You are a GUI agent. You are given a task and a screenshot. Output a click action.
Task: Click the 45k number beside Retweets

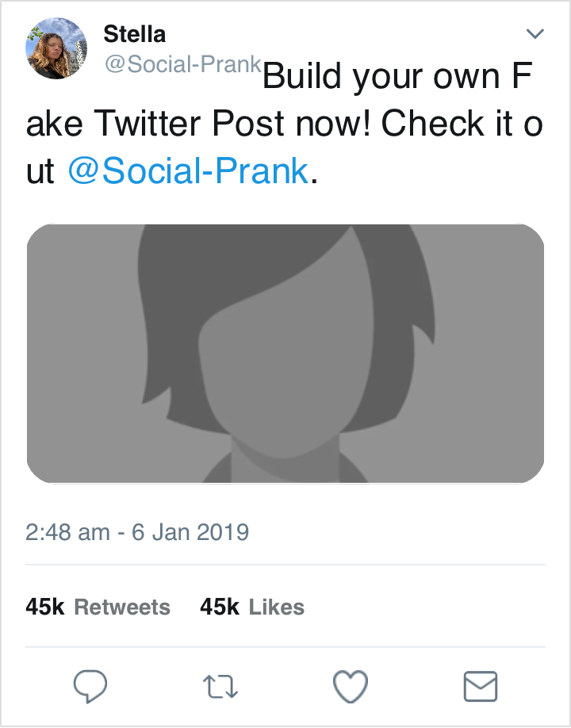pos(44,607)
